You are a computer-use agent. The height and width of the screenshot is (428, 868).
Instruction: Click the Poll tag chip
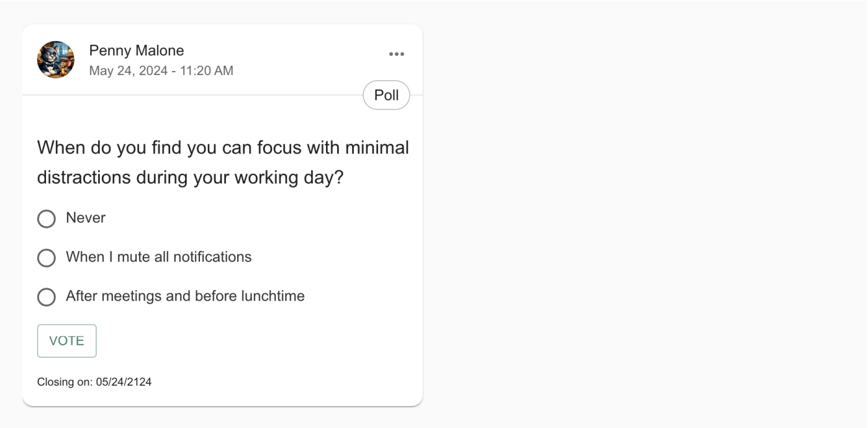coord(386,95)
